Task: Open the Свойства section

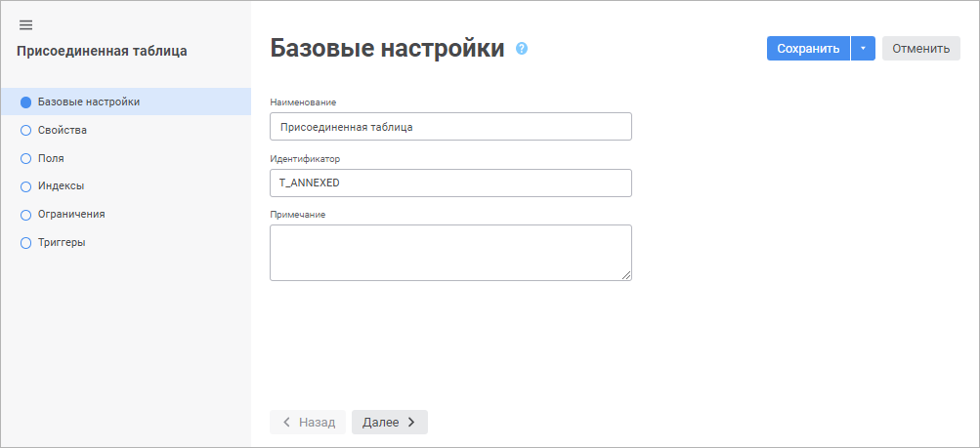Action: (x=63, y=130)
